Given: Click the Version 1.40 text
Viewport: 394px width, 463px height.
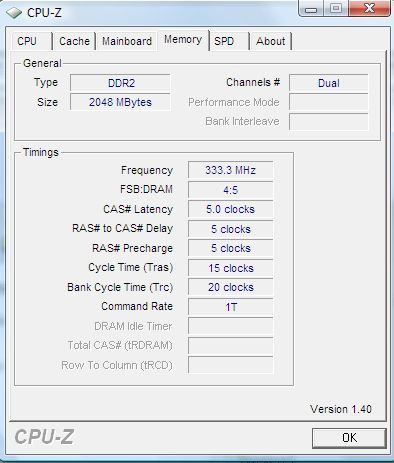Looking at the screenshot, I should (x=341, y=409).
